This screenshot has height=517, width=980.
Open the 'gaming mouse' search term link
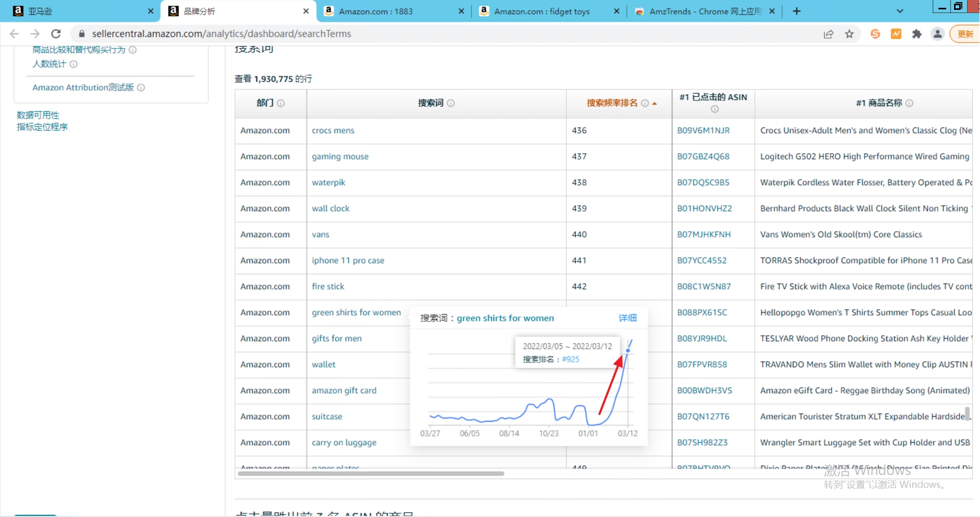pos(340,157)
